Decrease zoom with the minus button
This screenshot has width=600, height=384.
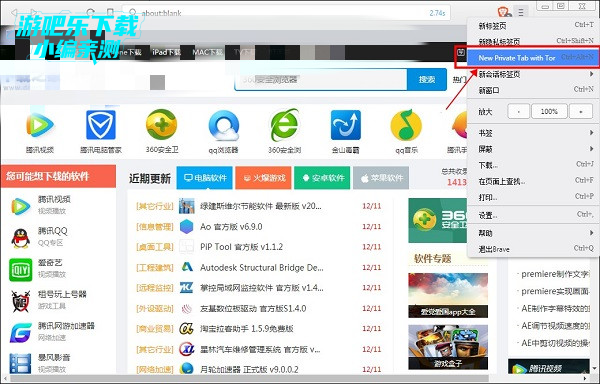tap(518, 112)
